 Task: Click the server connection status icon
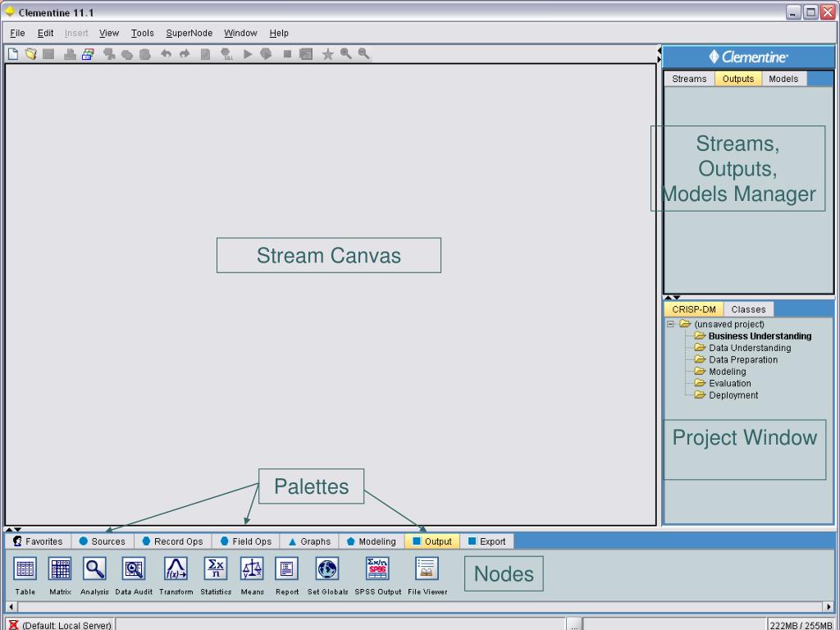[x=13, y=625]
